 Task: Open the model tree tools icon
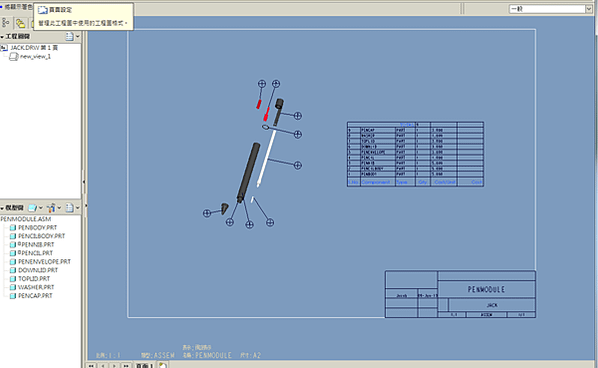51,208
